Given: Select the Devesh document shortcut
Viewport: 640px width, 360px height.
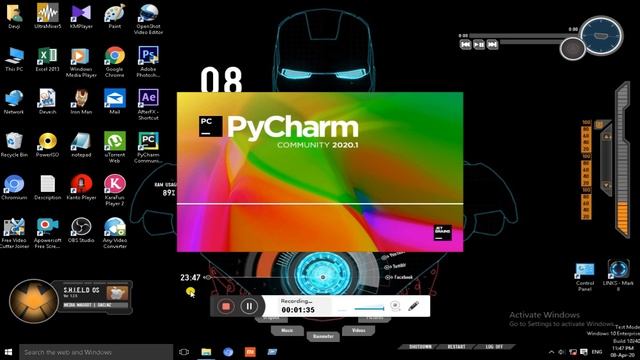Looking at the screenshot, I should click(48, 102).
